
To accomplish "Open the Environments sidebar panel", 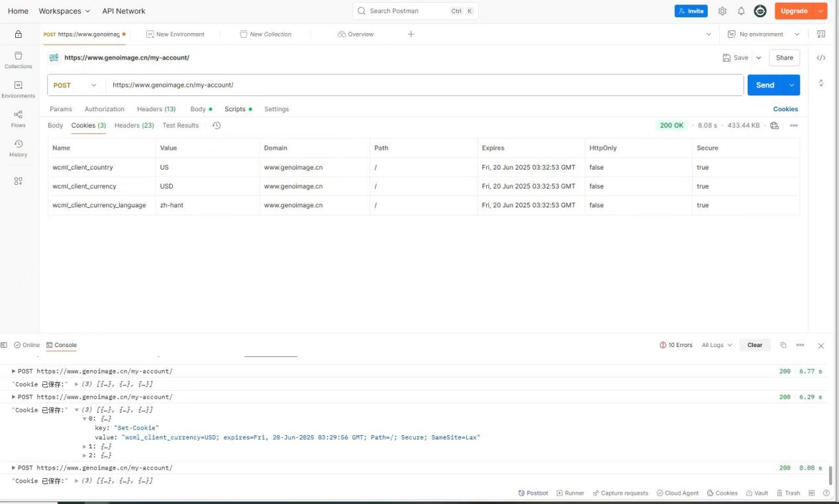I will click(x=18, y=89).
